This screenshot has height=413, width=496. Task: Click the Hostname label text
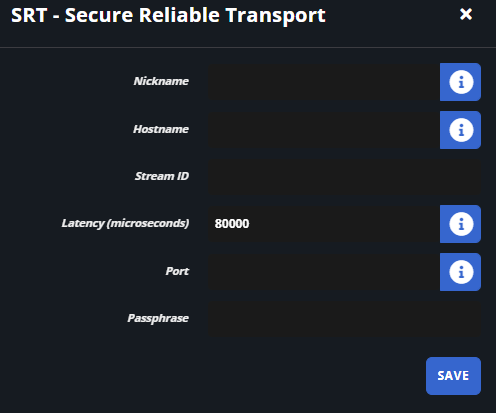[161, 129]
